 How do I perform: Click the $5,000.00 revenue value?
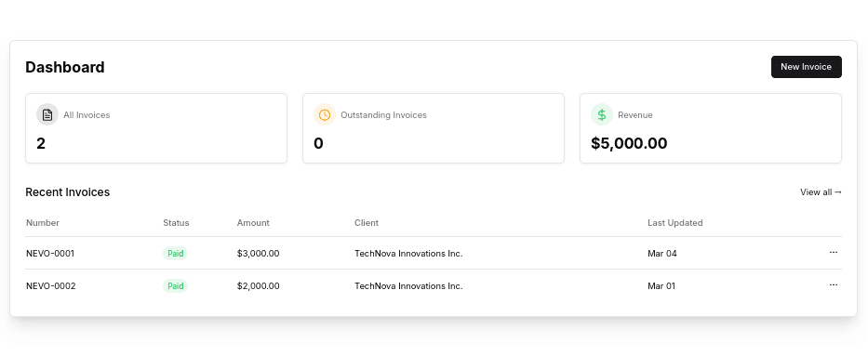click(629, 144)
